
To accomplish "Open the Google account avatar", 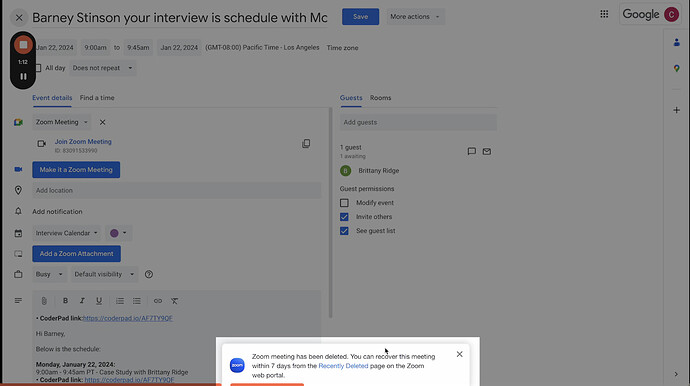I will pos(671,15).
